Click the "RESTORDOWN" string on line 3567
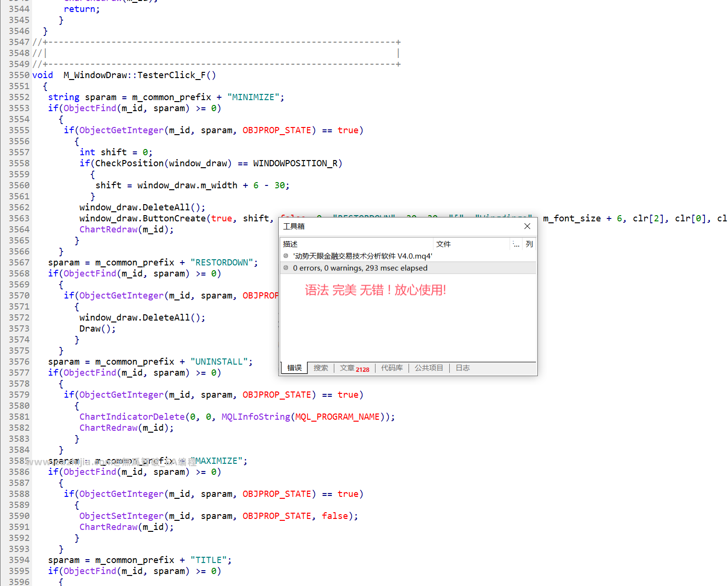728x586 pixels. pyautogui.click(x=221, y=263)
